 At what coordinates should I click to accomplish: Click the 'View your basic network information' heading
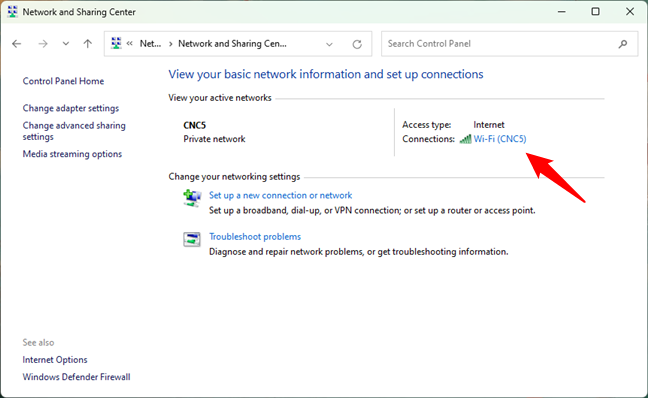point(326,74)
